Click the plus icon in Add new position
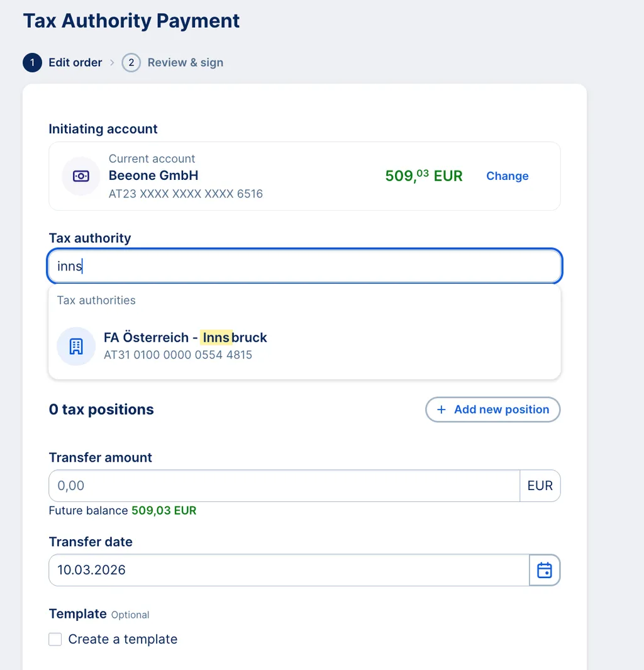The width and height of the screenshot is (644, 670). pos(441,410)
